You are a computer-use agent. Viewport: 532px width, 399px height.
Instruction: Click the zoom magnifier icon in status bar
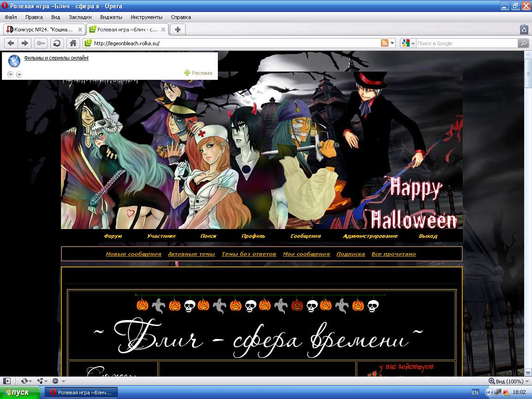[x=491, y=381]
